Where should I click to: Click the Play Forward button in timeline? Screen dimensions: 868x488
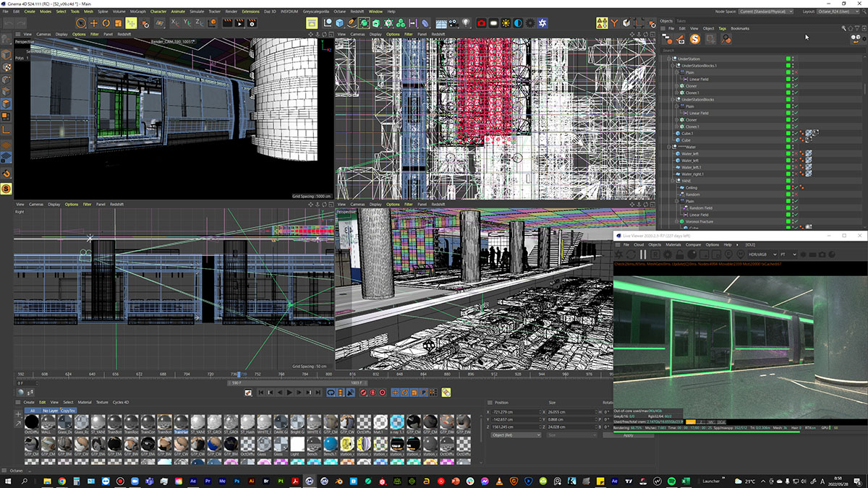pyautogui.click(x=289, y=393)
